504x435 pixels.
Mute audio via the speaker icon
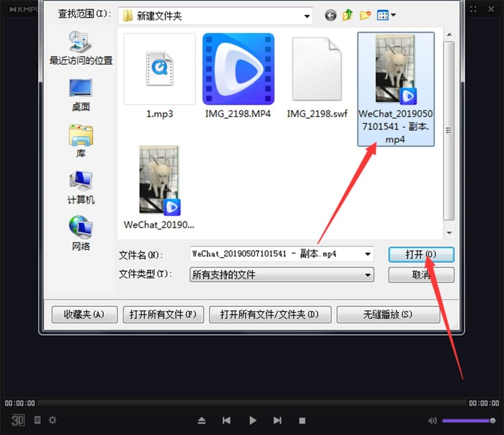(x=433, y=420)
